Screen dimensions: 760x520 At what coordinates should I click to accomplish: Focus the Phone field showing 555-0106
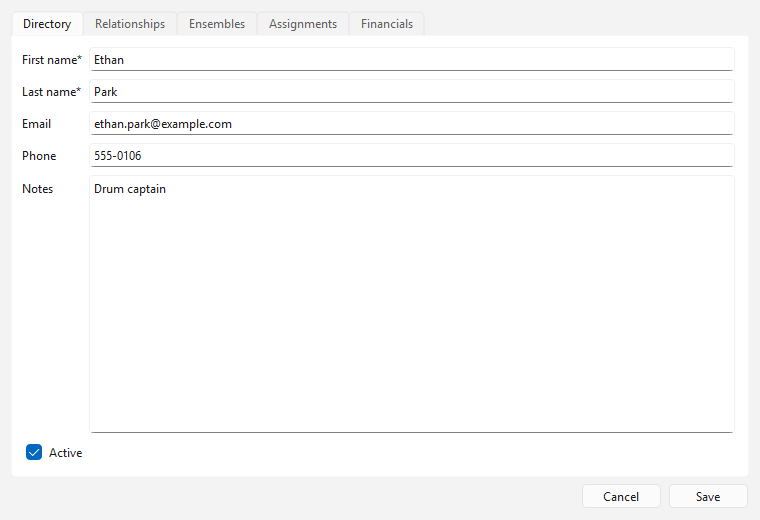412,156
